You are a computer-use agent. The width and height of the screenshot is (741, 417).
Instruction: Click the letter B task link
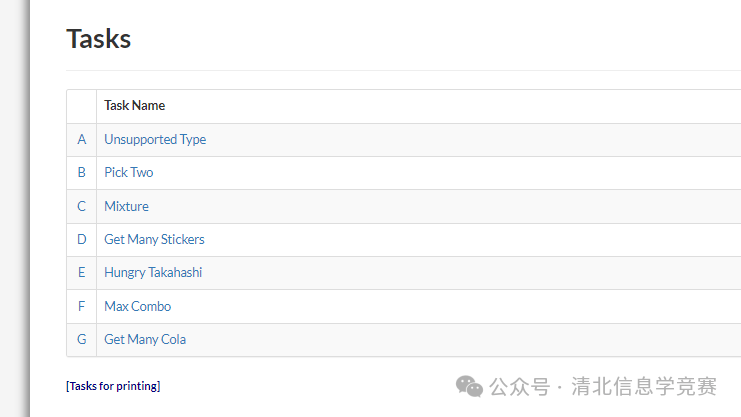coord(82,173)
